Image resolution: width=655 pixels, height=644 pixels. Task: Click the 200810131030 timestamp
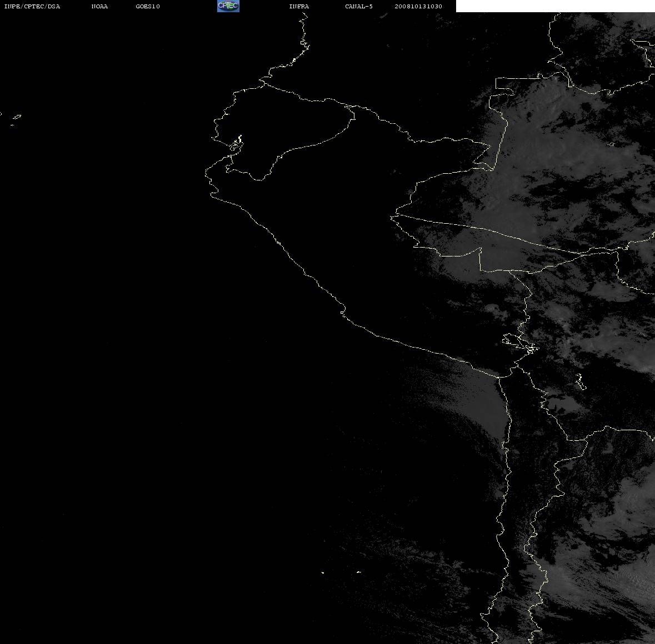418,6
